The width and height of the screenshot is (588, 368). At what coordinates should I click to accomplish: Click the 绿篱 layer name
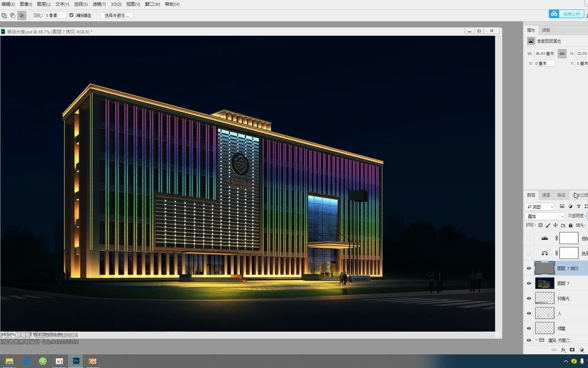[x=561, y=328]
